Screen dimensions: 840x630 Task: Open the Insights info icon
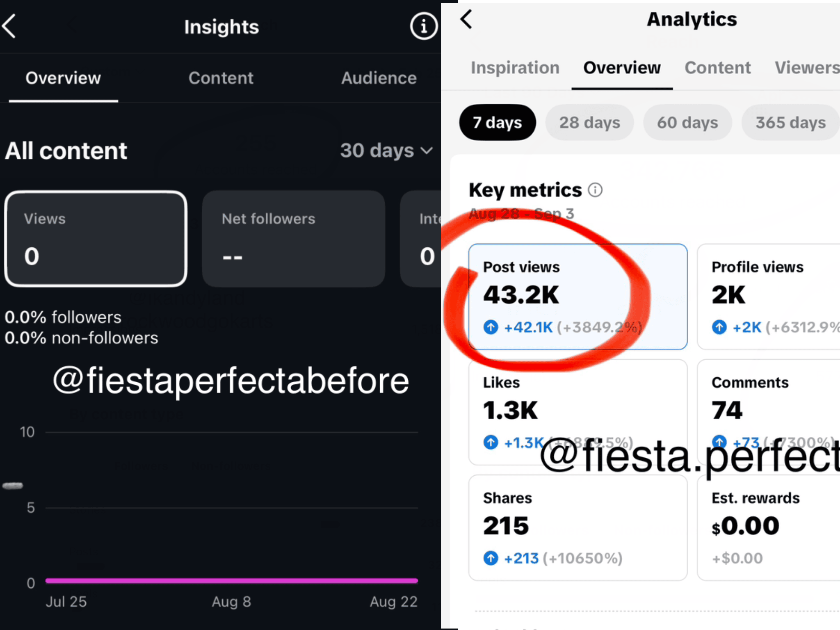[x=424, y=27]
